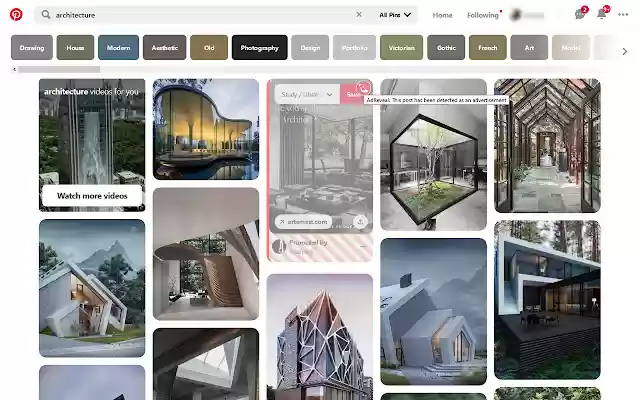
Task: Select the Modern filter chip
Action: coord(118,47)
